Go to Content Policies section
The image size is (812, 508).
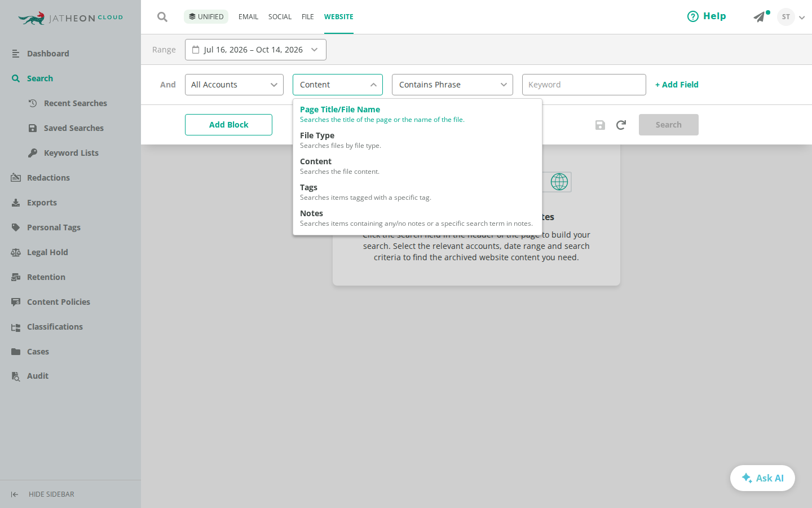[x=59, y=302]
